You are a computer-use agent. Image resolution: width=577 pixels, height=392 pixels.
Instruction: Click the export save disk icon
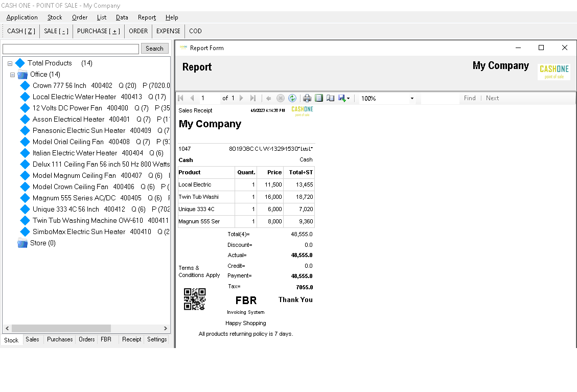click(x=342, y=98)
